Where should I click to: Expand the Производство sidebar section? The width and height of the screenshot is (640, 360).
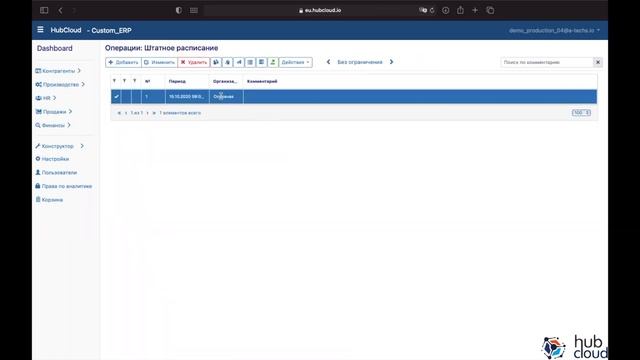tap(60, 84)
